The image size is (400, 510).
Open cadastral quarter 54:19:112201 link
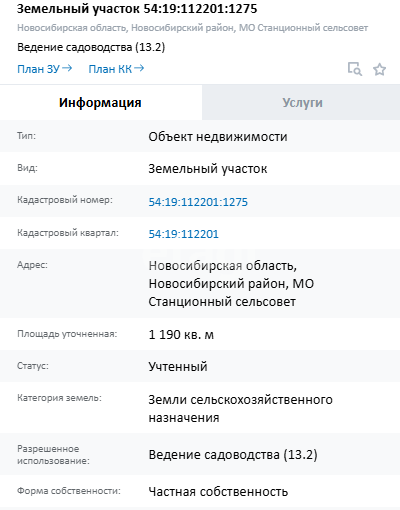184,234
